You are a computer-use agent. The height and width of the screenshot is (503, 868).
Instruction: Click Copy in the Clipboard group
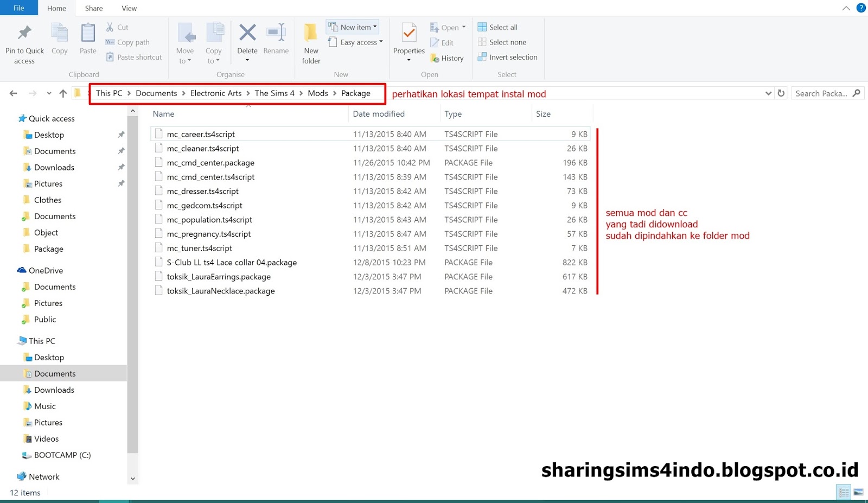click(60, 40)
